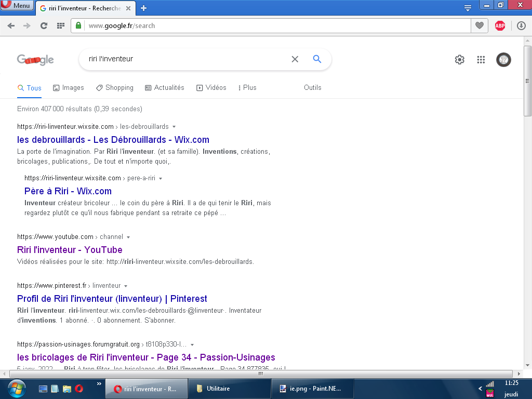Click the vertical scrollbar up arrow
532x399 pixels.
527,41
